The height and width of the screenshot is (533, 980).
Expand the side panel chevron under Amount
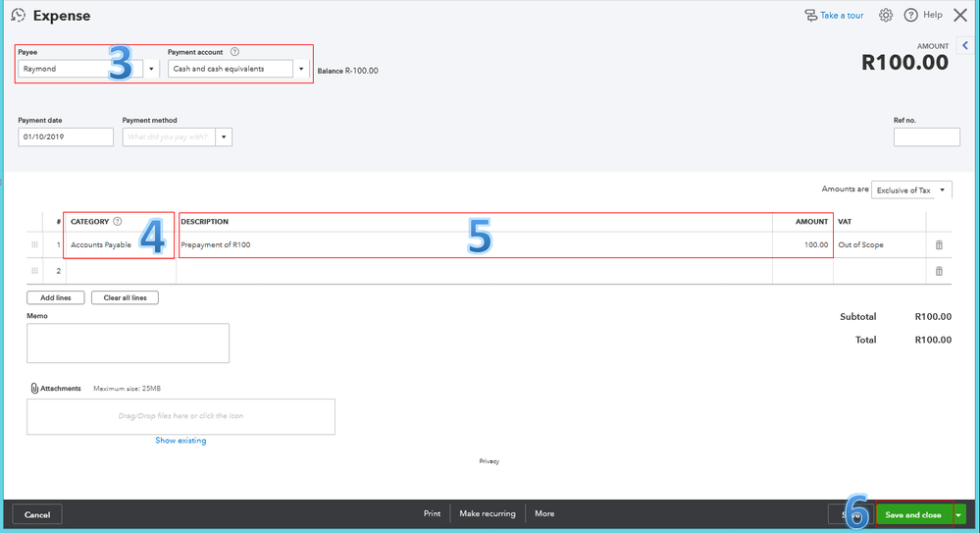(965, 45)
